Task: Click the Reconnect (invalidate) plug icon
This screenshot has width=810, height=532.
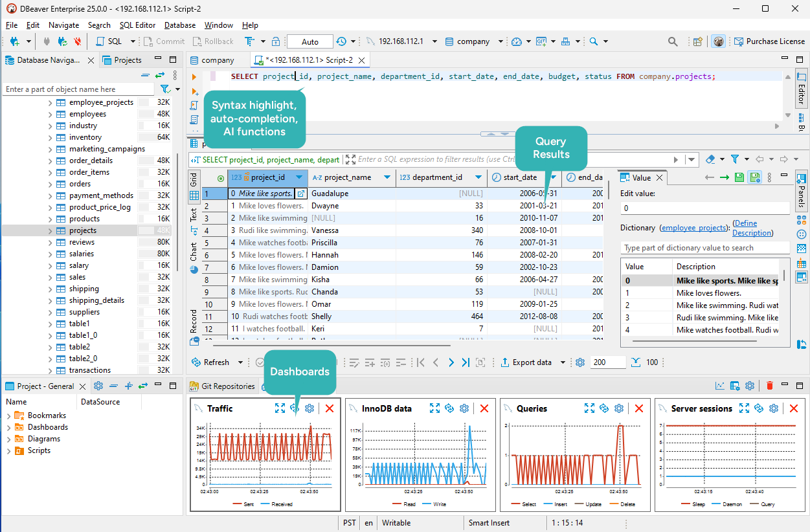Action: 62,41
